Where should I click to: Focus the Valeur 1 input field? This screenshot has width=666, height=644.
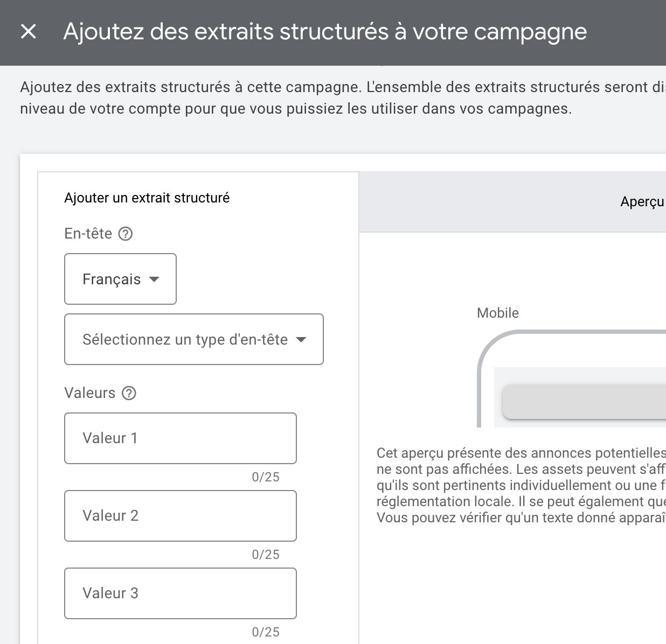[x=180, y=438]
